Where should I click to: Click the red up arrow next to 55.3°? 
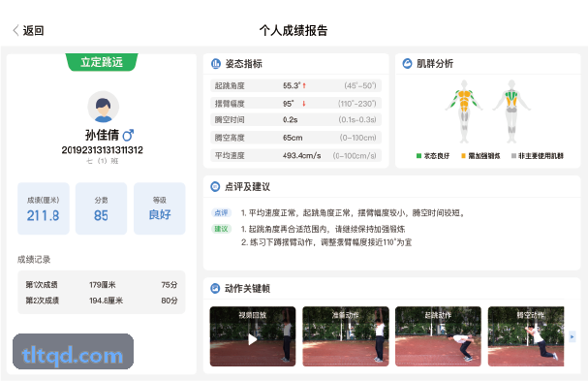(304, 85)
